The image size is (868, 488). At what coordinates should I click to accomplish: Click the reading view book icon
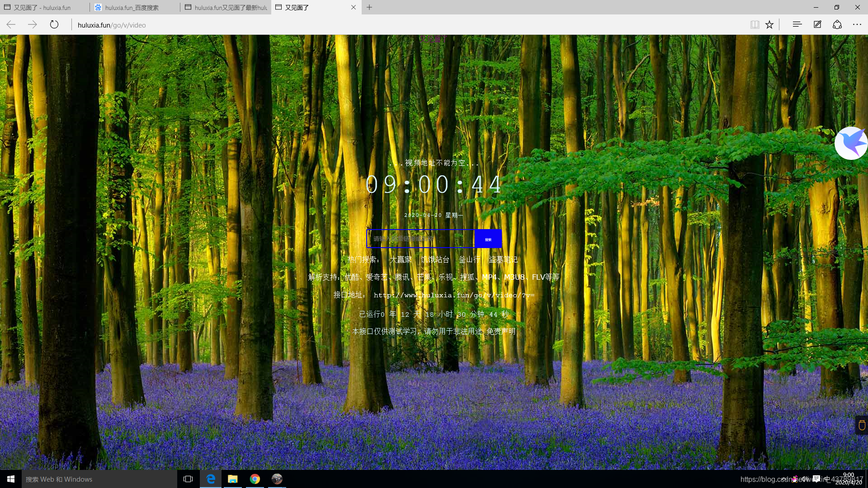coord(755,25)
